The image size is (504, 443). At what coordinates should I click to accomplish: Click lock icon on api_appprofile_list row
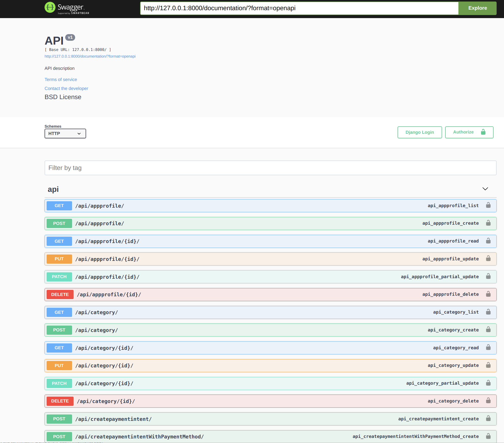pyautogui.click(x=488, y=205)
